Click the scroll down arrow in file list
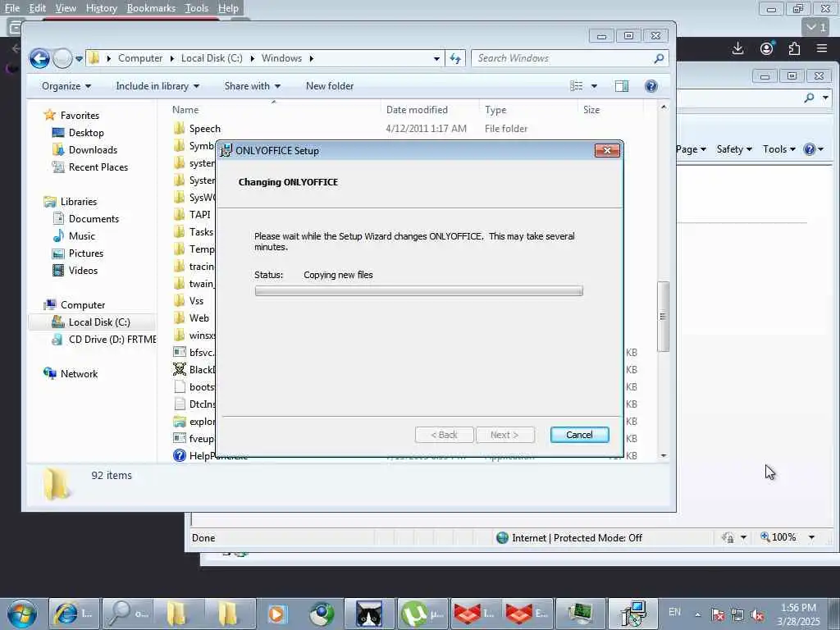Screen dimensions: 840x630 point(663,456)
